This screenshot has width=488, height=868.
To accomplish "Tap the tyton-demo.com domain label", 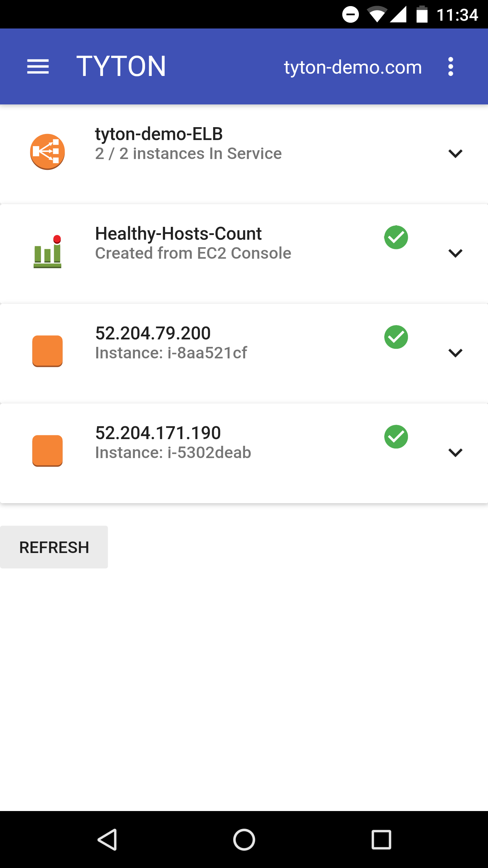I will coord(353,67).
